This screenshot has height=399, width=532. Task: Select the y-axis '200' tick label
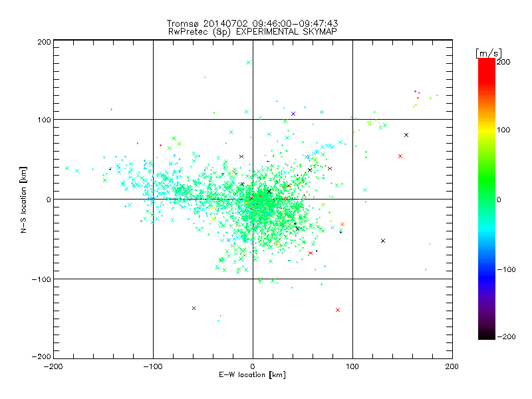pos(44,42)
